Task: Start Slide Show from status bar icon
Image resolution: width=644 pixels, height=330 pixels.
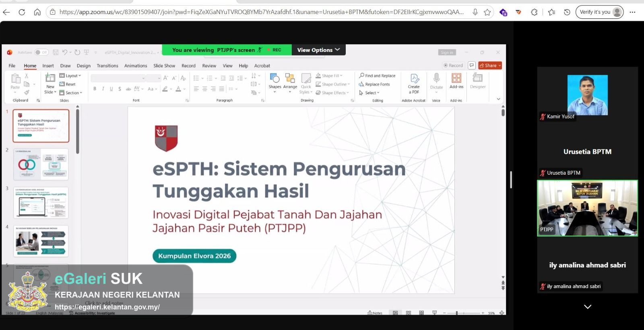Action: click(434, 313)
